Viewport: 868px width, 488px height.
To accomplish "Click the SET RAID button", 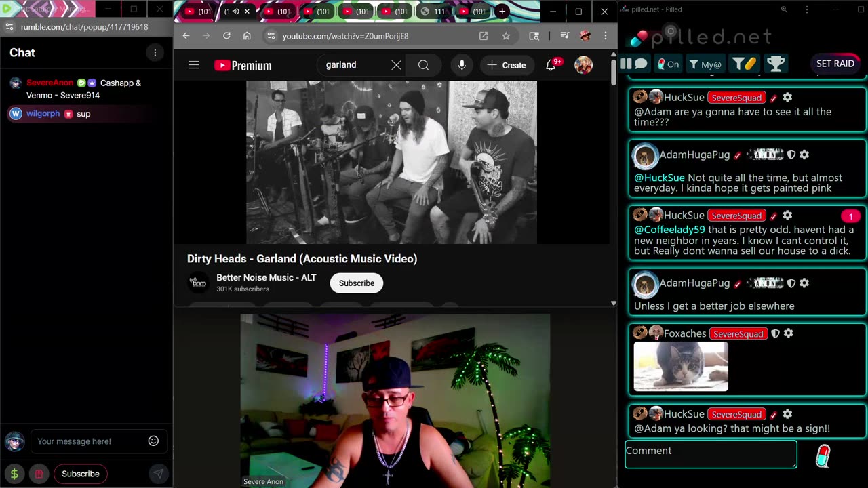I will click(x=835, y=64).
